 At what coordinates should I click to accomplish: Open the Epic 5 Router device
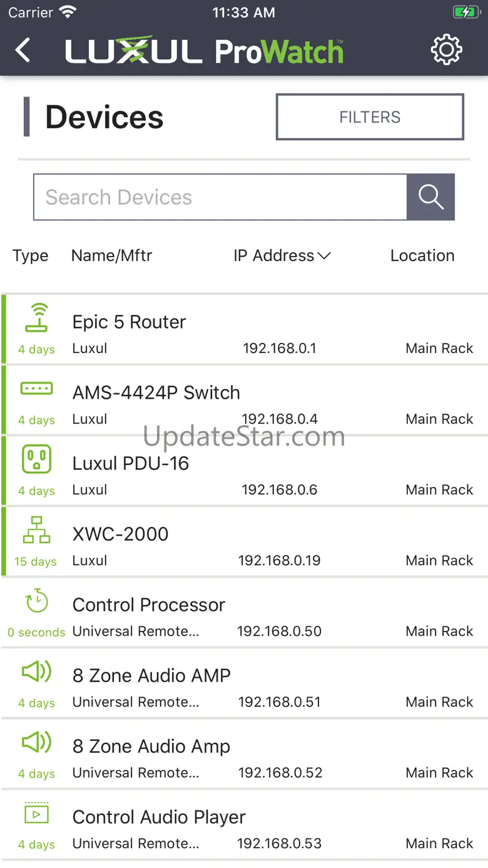click(244, 329)
